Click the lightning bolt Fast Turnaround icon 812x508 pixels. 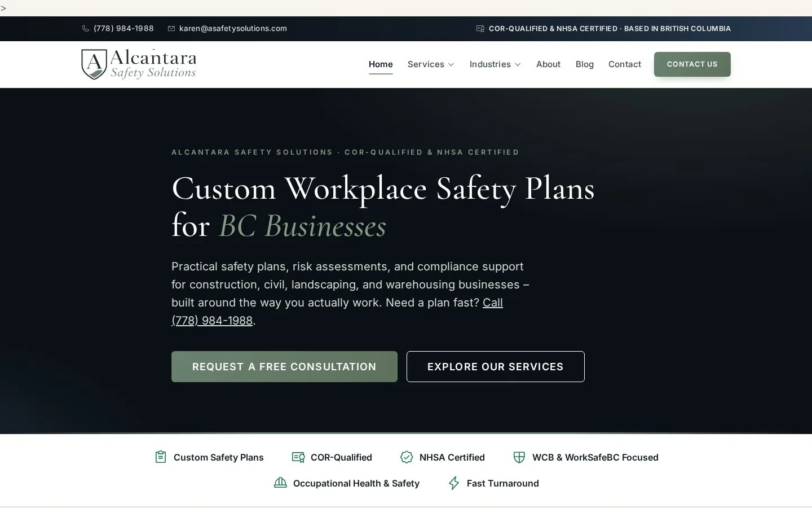point(454,483)
